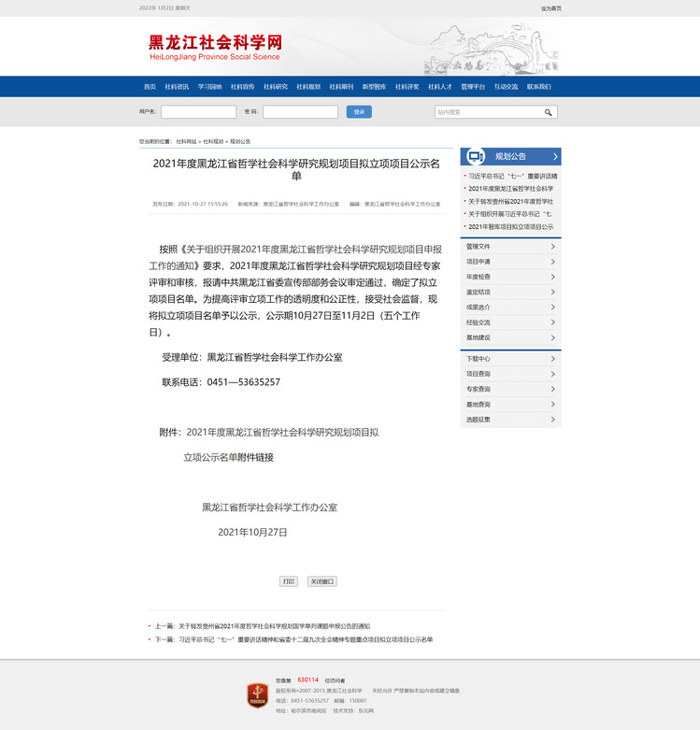
Task: Open 学习园地 navigation item
Action: 210,87
